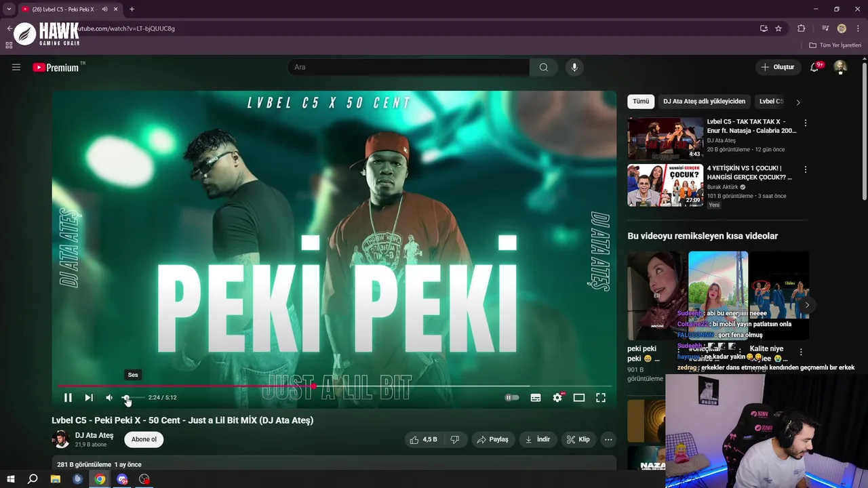This screenshot has width=868, height=488.
Task: Open the DJ Ata Ateş channel link under the video
Action: [94, 435]
